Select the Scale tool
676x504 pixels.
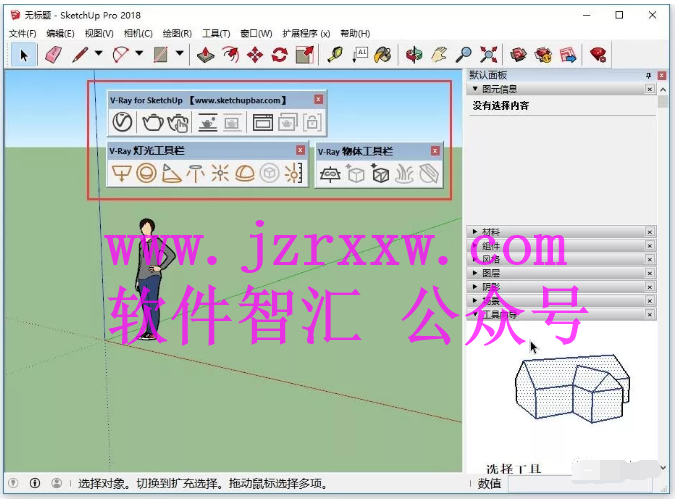305,55
